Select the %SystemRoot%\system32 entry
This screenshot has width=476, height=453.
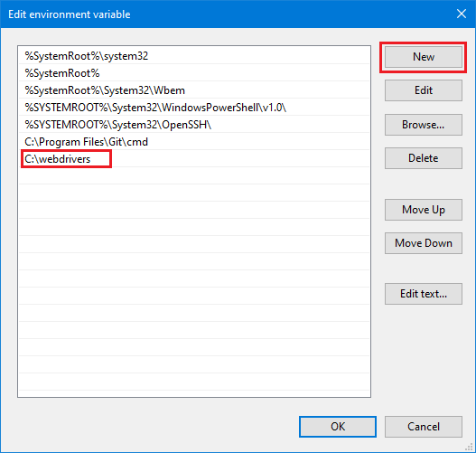pos(194,56)
